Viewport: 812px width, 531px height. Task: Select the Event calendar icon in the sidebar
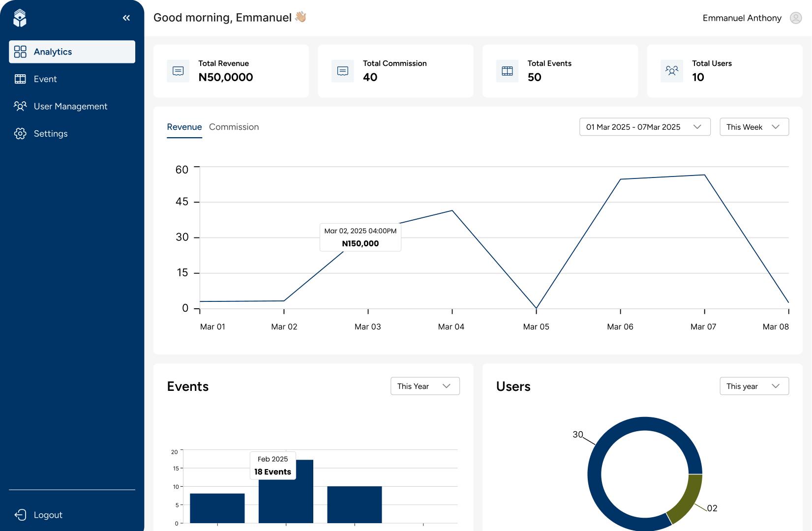(21, 79)
